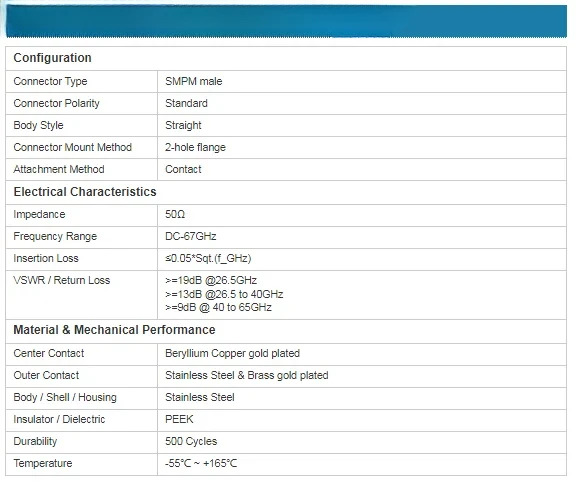576x483 pixels.
Task: Select the Connector Mount Method label
Action: pyautogui.click(x=73, y=147)
